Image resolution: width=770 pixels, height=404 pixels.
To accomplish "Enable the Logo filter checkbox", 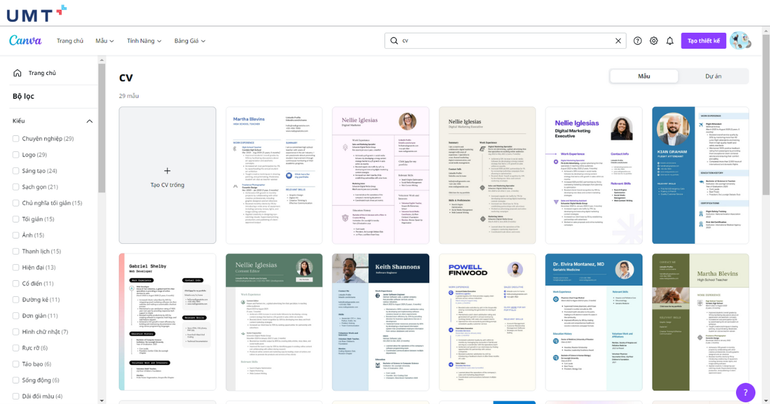I will [16, 155].
